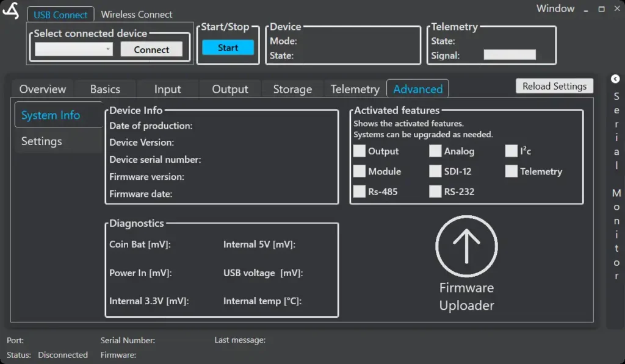
Task: Switch to the Wireless Connect tab
Action: 136,14
